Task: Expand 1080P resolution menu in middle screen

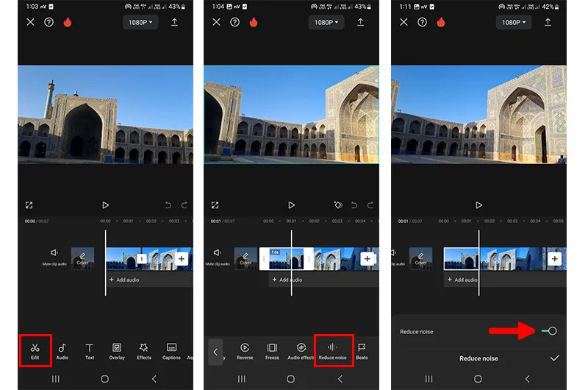Action: click(326, 23)
